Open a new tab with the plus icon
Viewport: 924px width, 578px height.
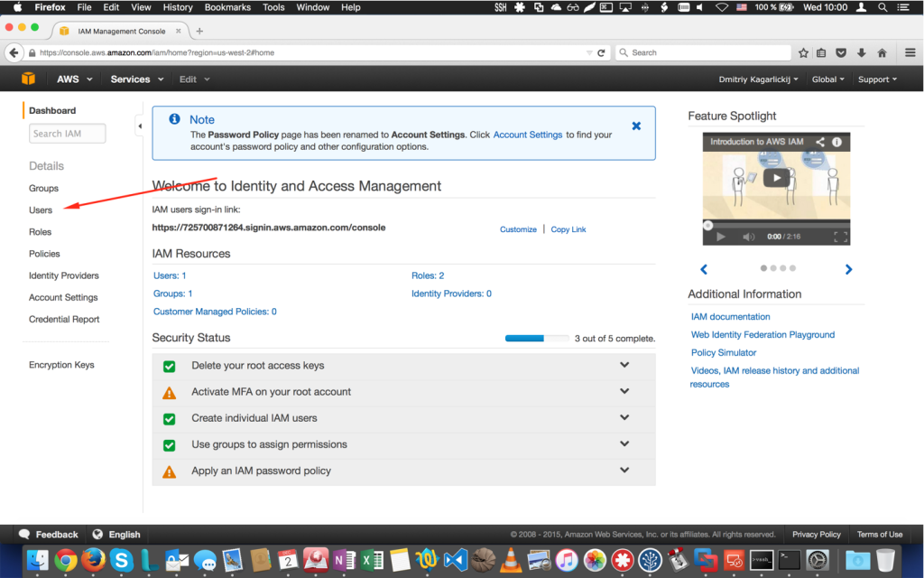[x=199, y=31]
